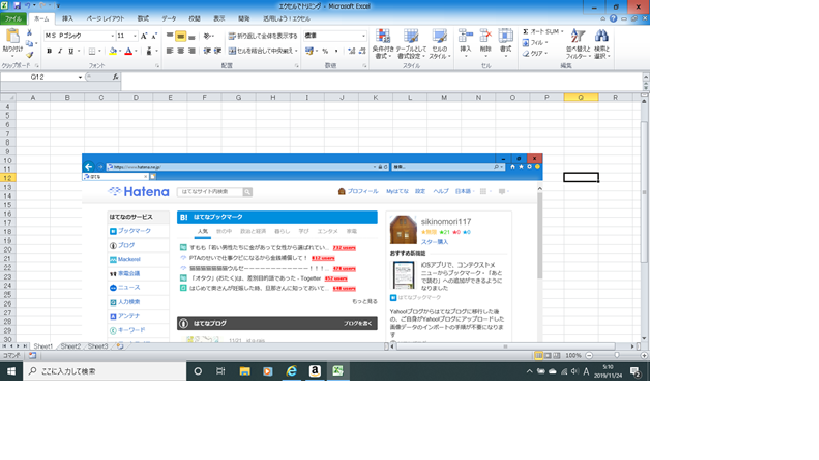Expand the Name Box dropdown arrow
This screenshot has height=460, width=819.
click(x=80, y=77)
